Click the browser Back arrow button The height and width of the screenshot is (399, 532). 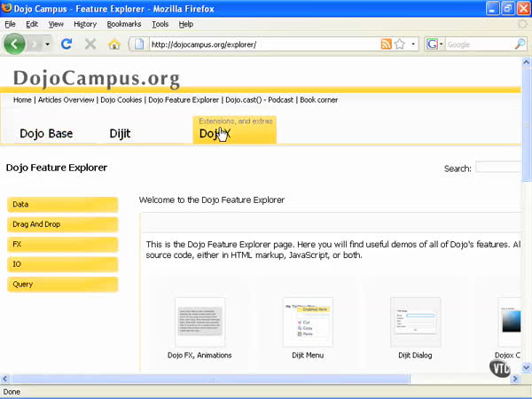pos(14,43)
